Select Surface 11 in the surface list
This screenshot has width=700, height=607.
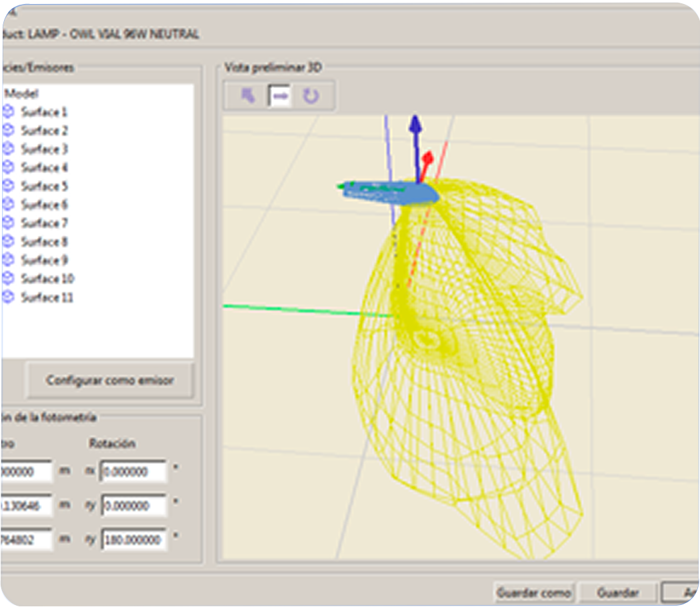[x=47, y=297]
